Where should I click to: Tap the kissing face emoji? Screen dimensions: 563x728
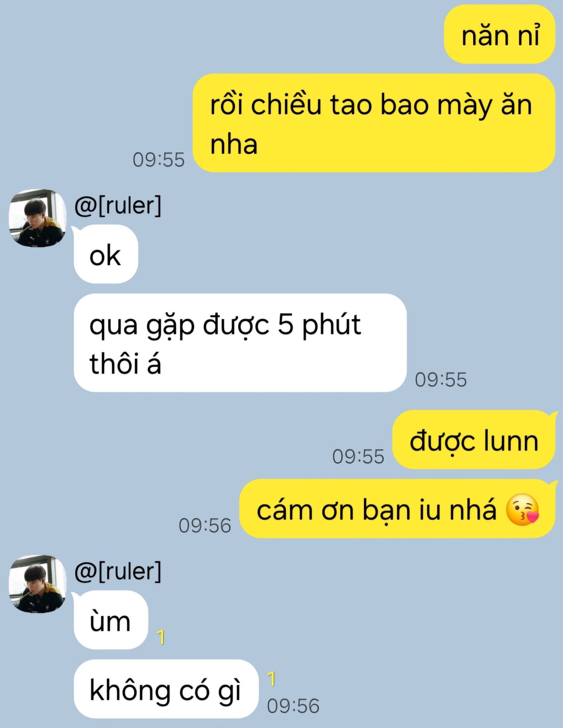(522, 510)
